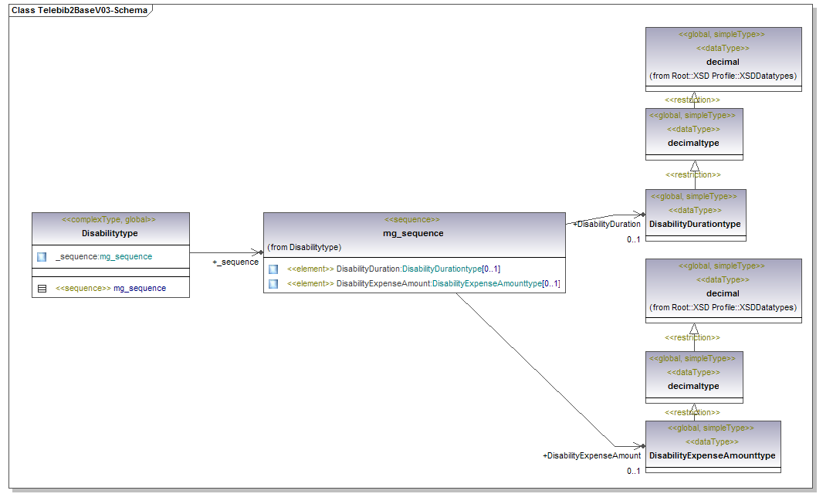
Task: Click the _sequence:mg_sequence attribute text
Action: pyautogui.click(x=103, y=256)
